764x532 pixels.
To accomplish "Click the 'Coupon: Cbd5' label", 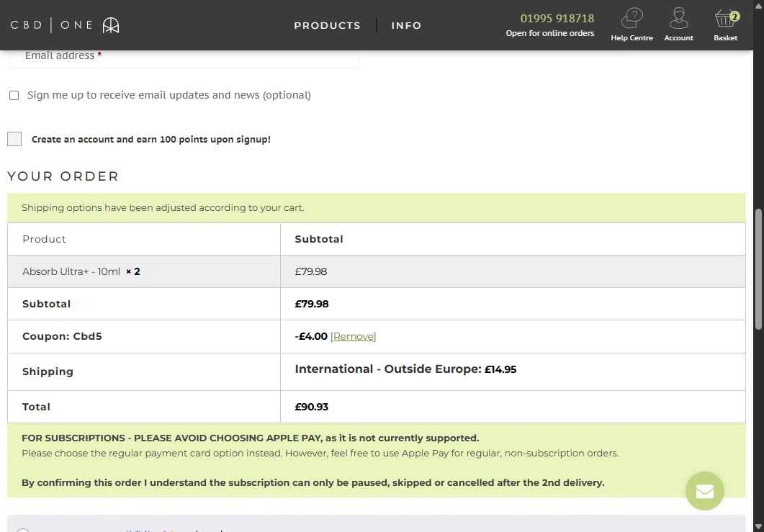I will click(x=62, y=336).
